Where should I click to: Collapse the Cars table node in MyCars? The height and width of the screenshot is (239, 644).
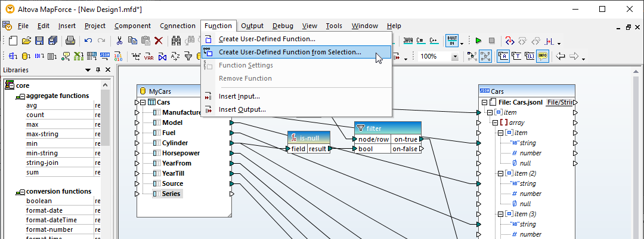(143, 102)
